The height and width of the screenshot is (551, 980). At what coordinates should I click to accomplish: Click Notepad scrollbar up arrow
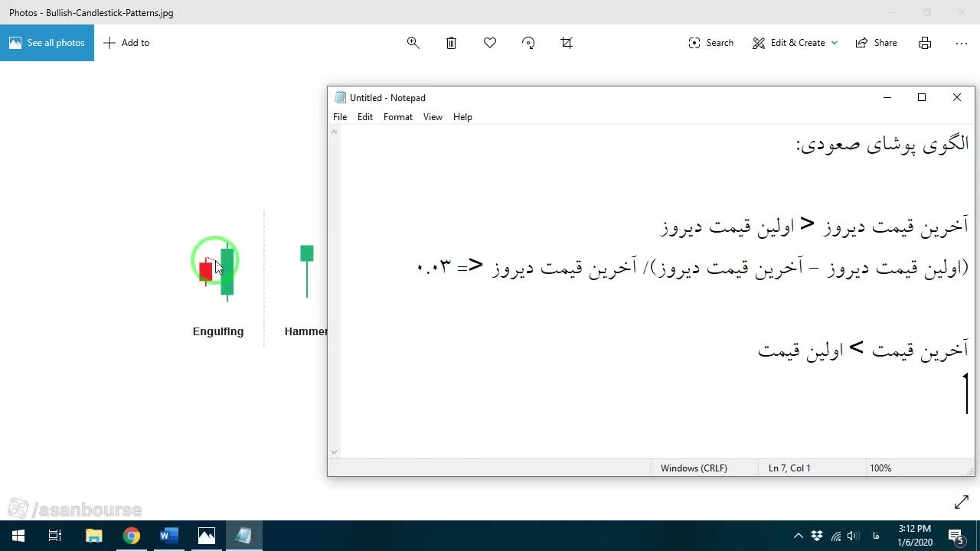[x=334, y=132]
